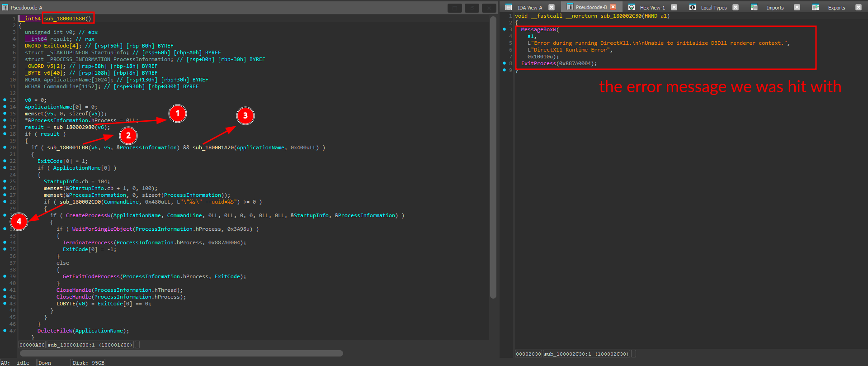Click ExitProcess call in Pseudocode-B
This screenshot has height=366, width=868.
pos(538,63)
